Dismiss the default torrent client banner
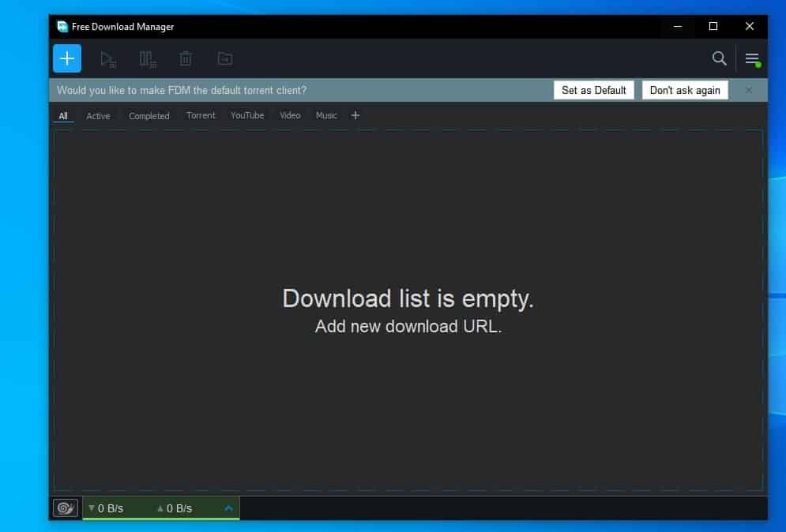Image resolution: width=786 pixels, height=532 pixels. [749, 90]
